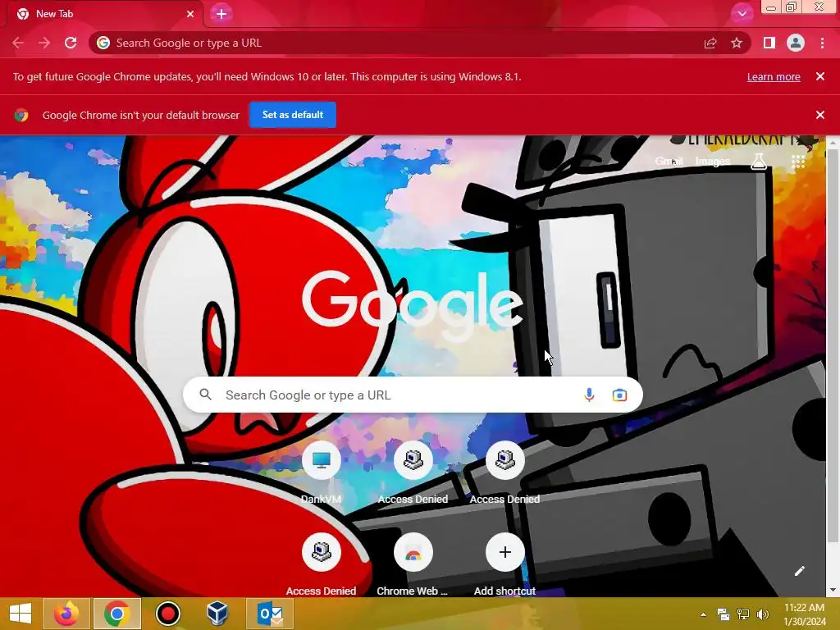Open VirtualBox from the taskbar
The image size is (840, 630).
[217, 614]
